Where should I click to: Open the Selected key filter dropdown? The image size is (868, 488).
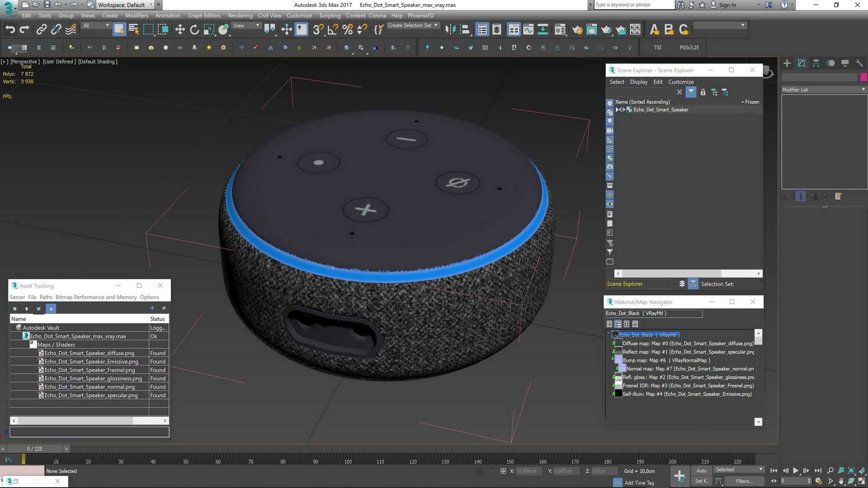pyautogui.click(x=739, y=470)
